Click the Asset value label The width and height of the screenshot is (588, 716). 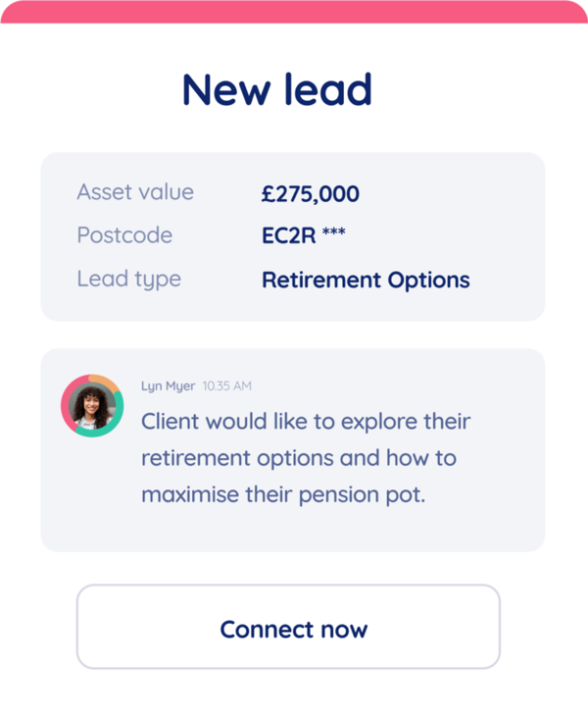(135, 192)
